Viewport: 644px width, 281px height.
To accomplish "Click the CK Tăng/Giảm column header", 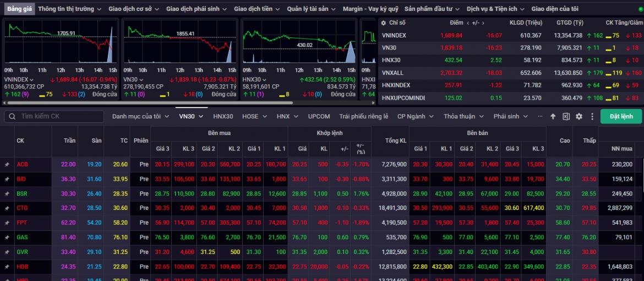I will coord(625,23).
